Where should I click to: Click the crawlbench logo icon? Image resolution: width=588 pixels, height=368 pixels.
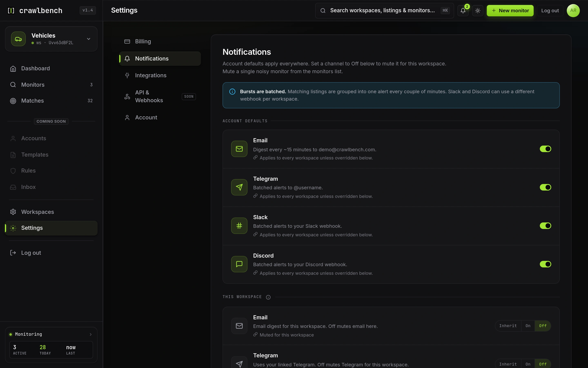tap(11, 10)
